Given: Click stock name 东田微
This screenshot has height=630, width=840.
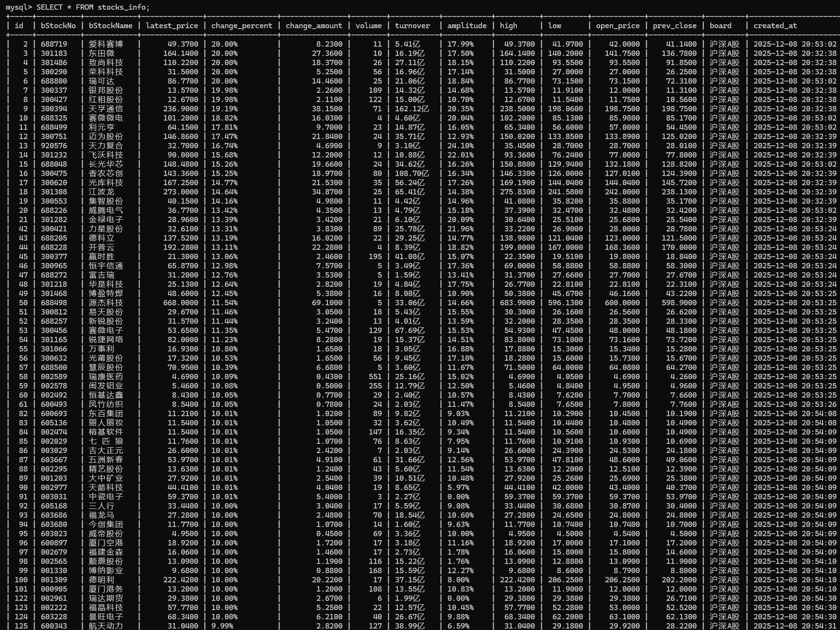Looking at the screenshot, I should click(102, 53).
